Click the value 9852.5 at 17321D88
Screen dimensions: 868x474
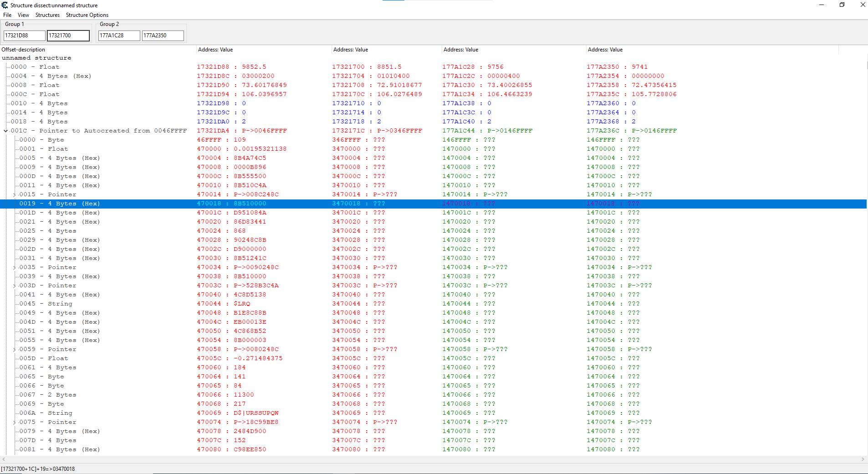254,67
